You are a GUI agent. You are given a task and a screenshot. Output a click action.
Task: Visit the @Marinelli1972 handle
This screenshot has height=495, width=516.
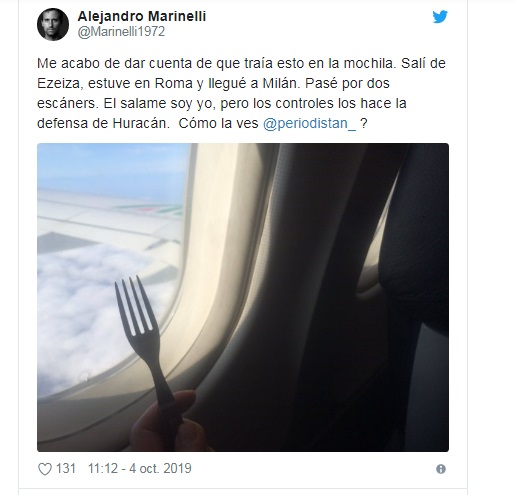[121, 32]
